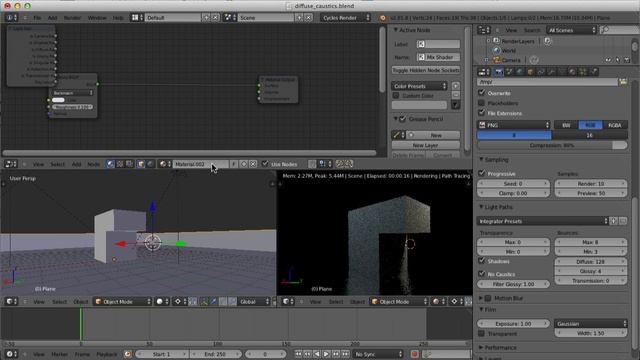The height and width of the screenshot is (360, 640).
Task: Open File menu in top bar
Action: pos(37,18)
